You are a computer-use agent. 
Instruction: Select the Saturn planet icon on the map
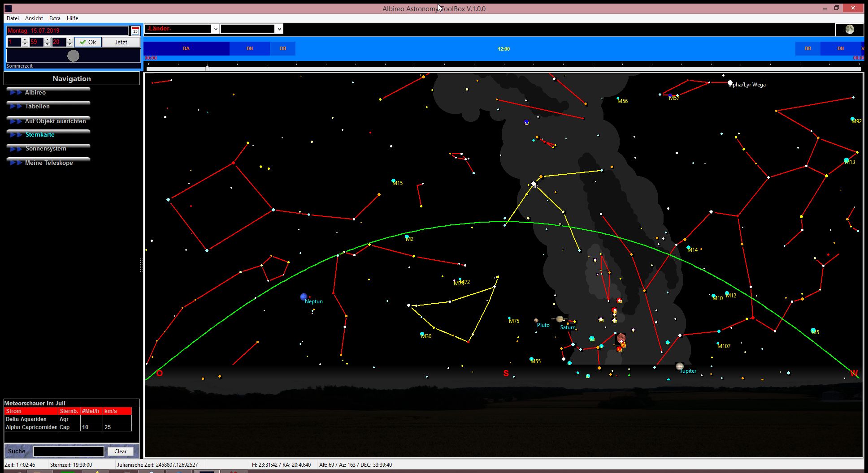coord(560,319)
